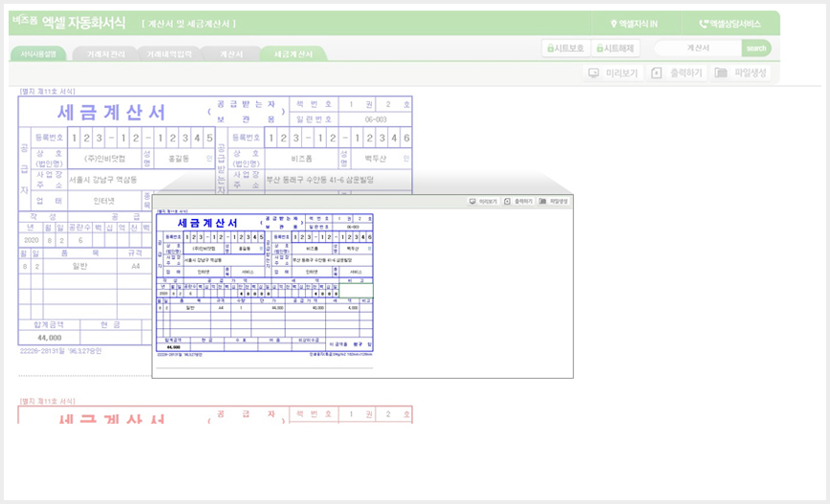
Task: Click the 합계금액 header in main form
Action: [49, 324]
